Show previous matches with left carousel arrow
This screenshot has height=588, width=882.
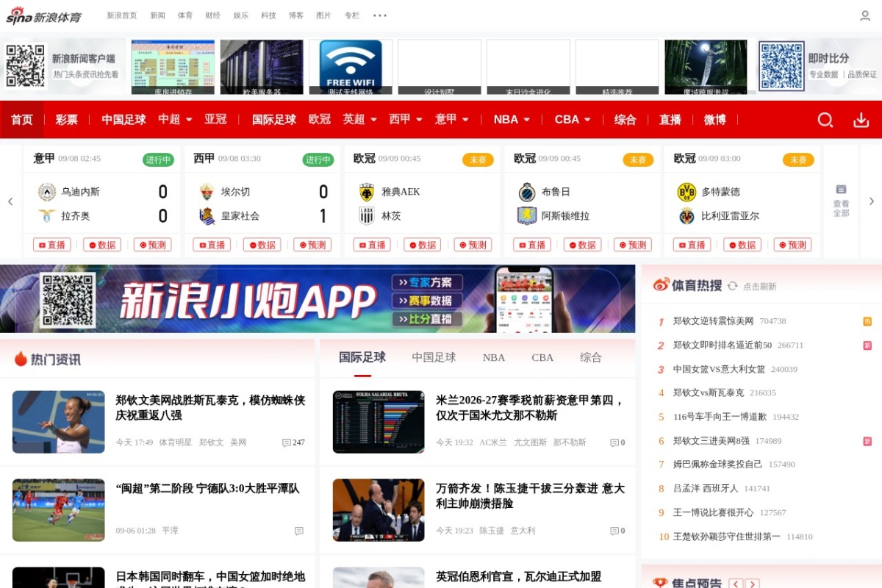(x=10, y=201)
